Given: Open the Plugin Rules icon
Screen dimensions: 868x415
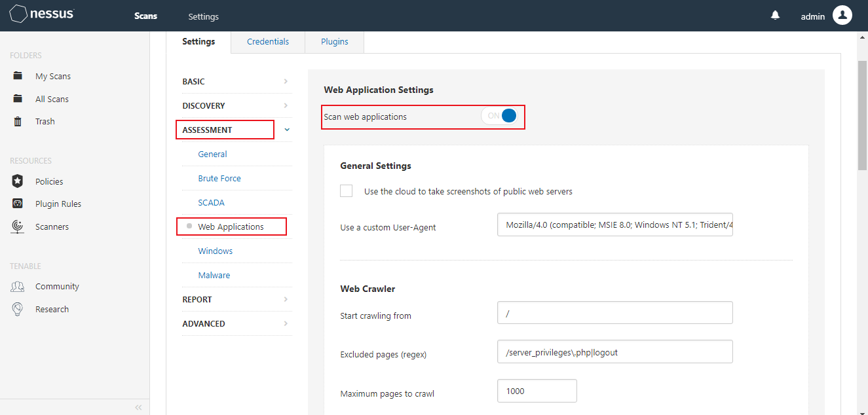Looking at the screenshot, I should [x=18, y=204].
